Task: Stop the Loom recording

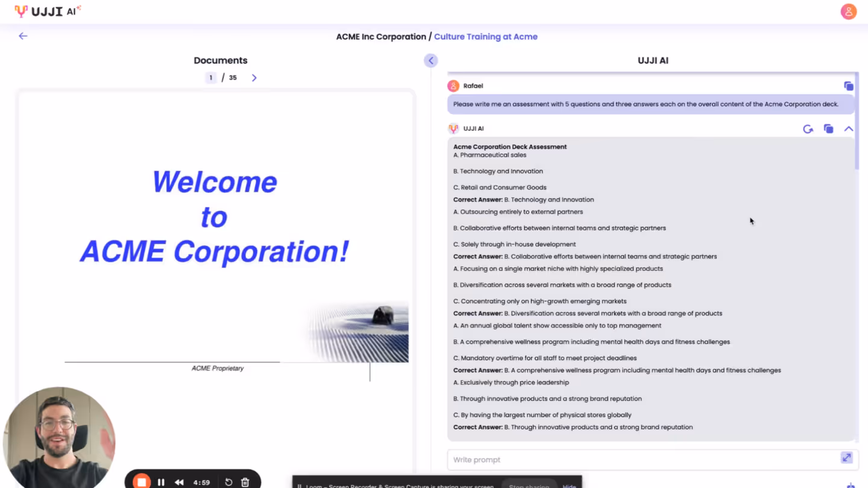Action: tap(142, 482)
